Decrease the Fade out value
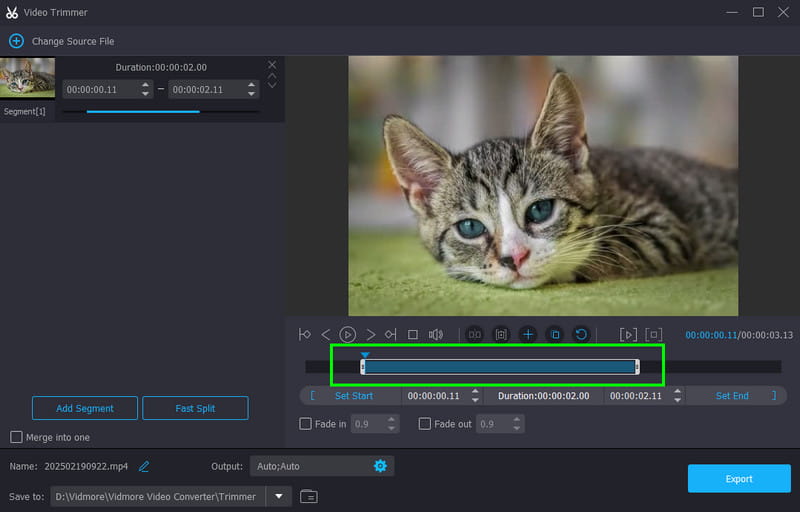The image size is (800, 512). coord(516,428)
